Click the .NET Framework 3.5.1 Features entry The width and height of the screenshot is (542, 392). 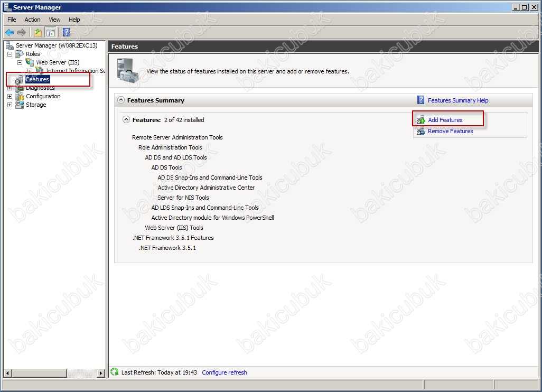tap(173, 238)
